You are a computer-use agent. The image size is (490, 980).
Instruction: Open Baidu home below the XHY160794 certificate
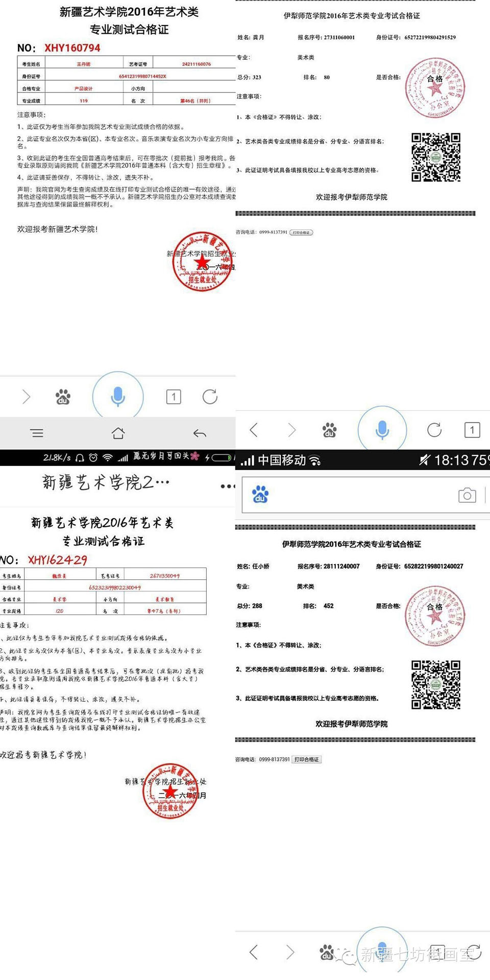(x=63, y=397)
